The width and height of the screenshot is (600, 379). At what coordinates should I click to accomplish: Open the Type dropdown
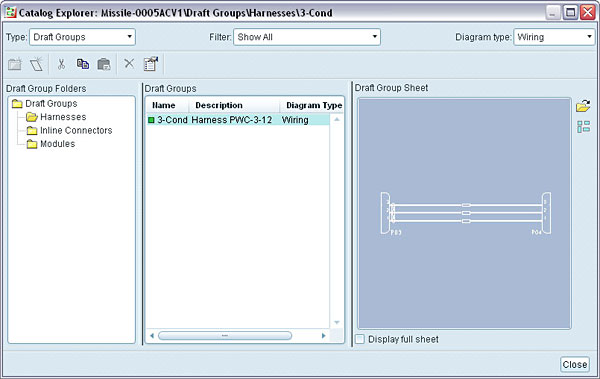[82, 37]
